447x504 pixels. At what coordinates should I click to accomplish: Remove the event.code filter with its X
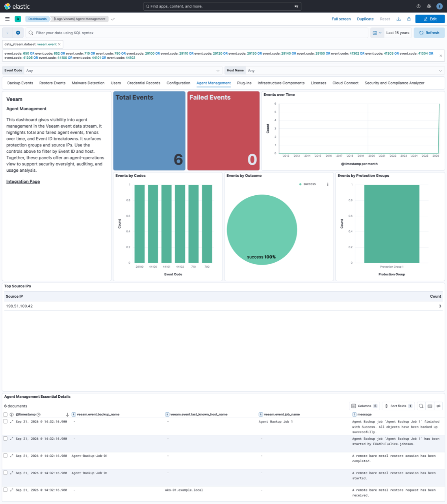point(441,56)
